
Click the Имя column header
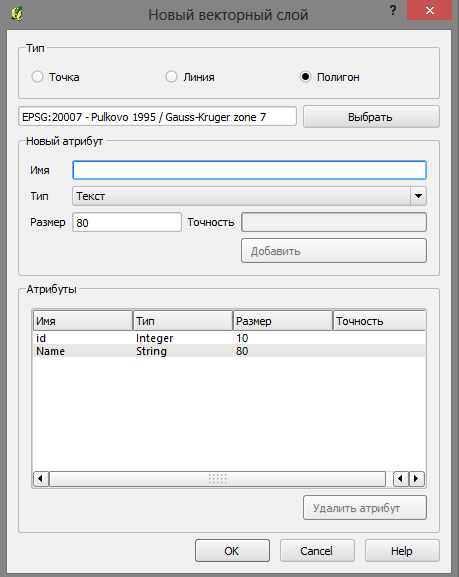[x=83, y=321]
